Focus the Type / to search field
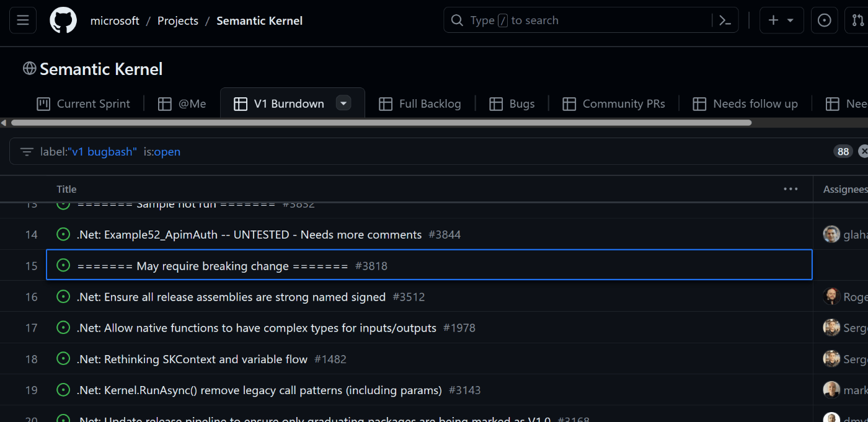 591,20
